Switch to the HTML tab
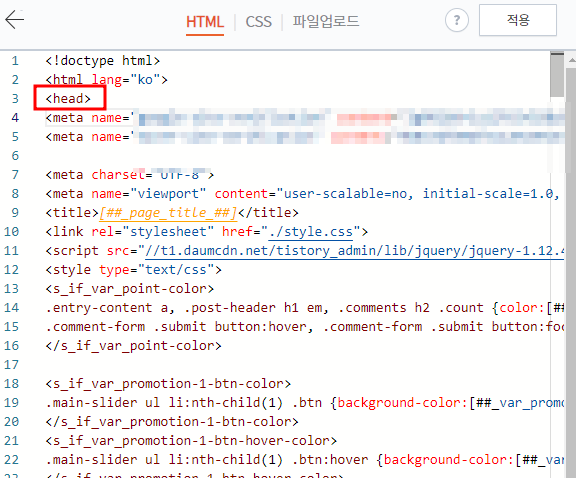Image resolution: width=576 pixels, height=478 pixels. tap(205, 22)
